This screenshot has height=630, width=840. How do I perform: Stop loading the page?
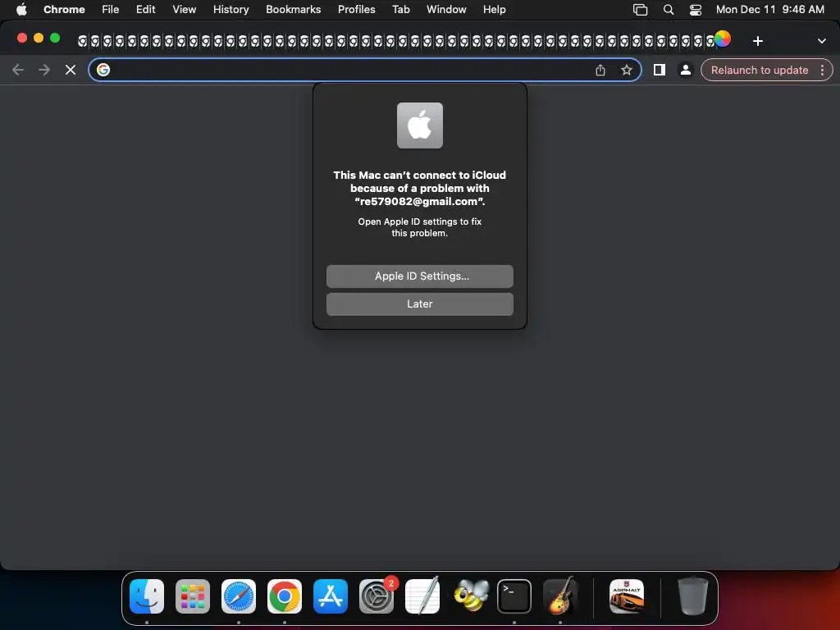(x=71, y=70)
